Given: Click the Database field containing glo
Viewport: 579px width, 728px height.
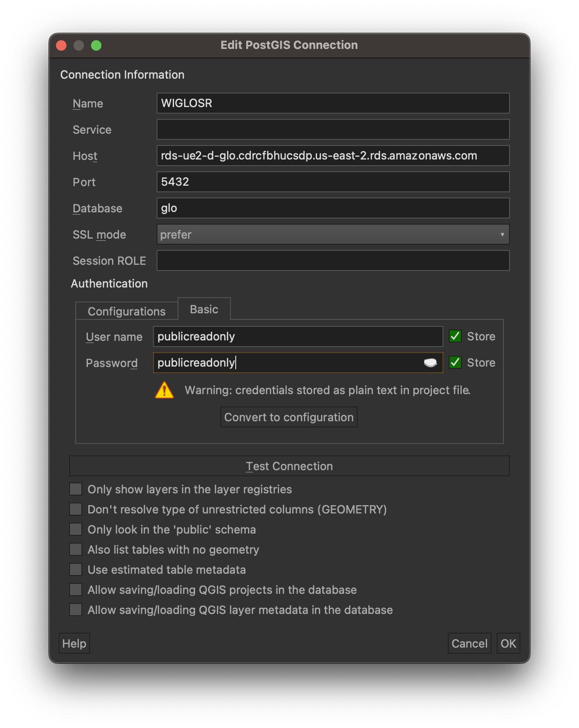Looking at the screenshot, I should point(333,208).
